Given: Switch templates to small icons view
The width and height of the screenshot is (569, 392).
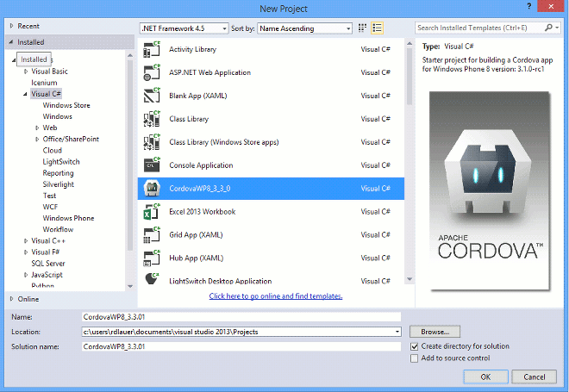Looking at the screenshot, I should 362,28.
